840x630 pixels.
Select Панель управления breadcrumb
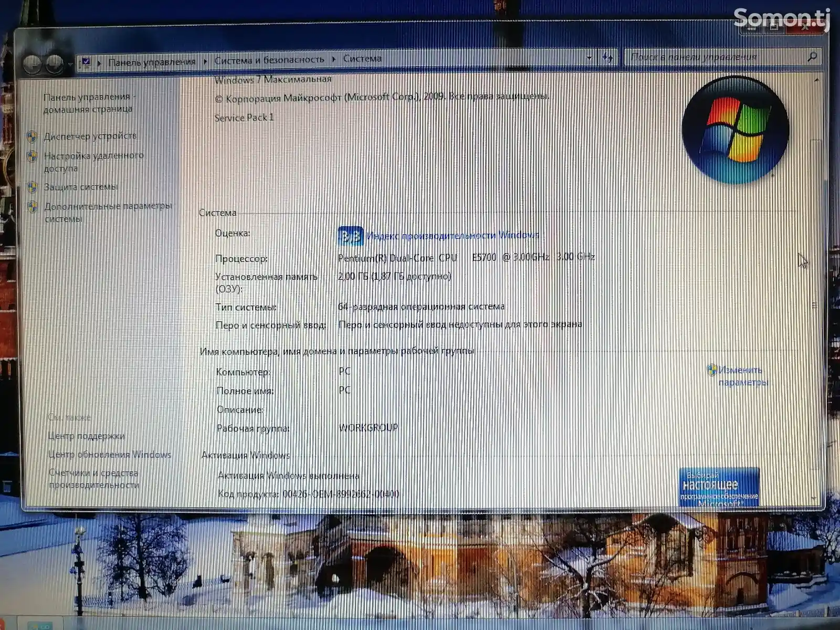pyautogui.click(x=152, y=62)
